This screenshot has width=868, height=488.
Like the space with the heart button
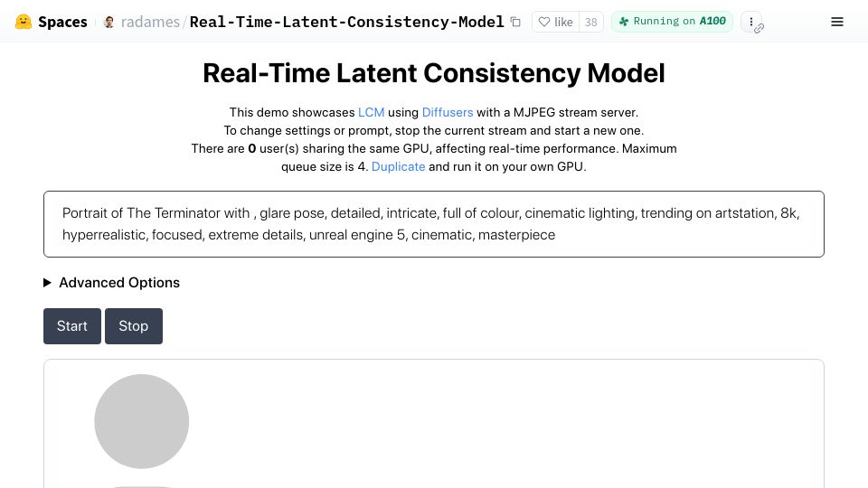[x=556, y=22]
